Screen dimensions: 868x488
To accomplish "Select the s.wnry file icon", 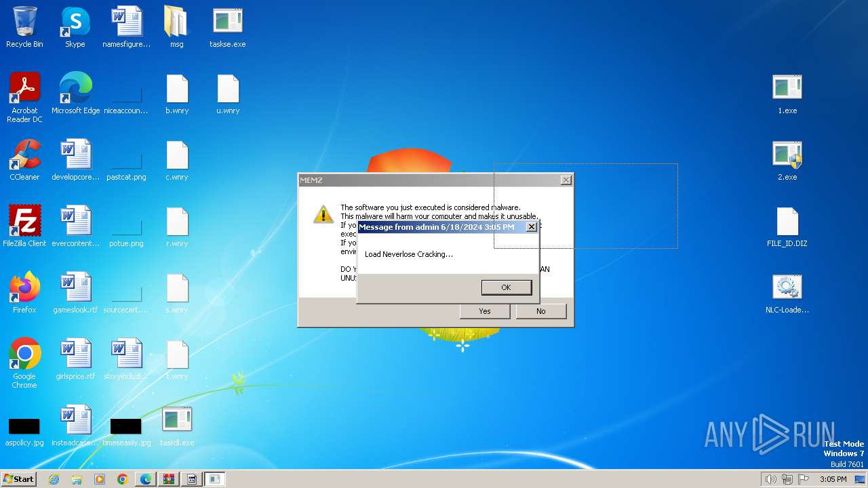I will (x=177, y=293).
